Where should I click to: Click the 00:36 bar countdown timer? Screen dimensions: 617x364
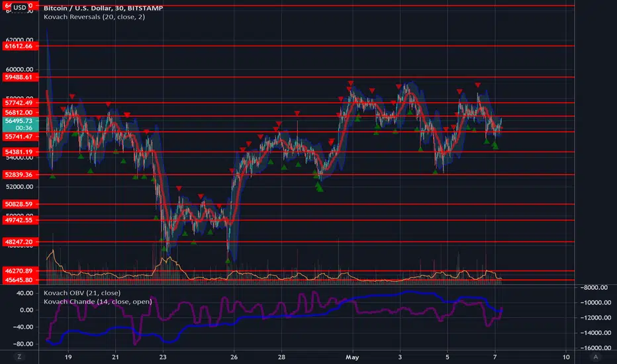[x=24, y=128]
